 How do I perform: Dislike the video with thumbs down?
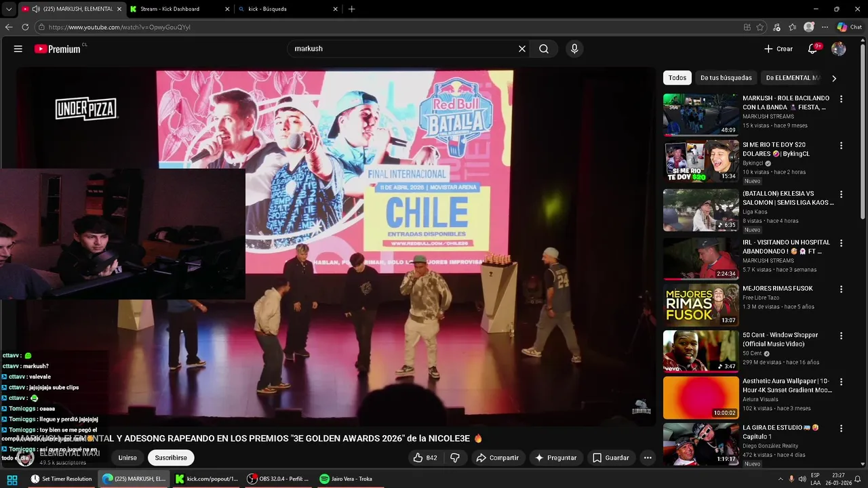455,457
